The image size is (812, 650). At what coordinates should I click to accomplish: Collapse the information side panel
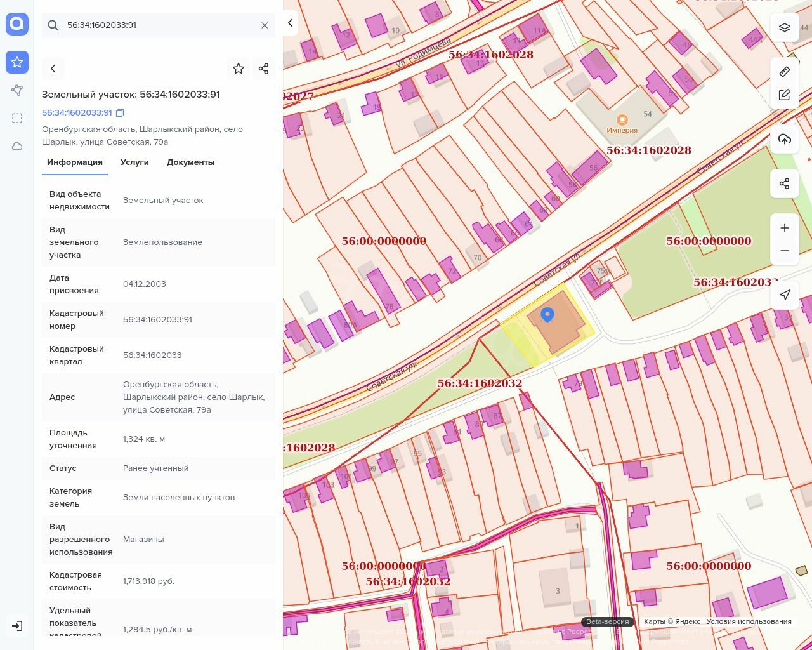(x=290, y=23)
